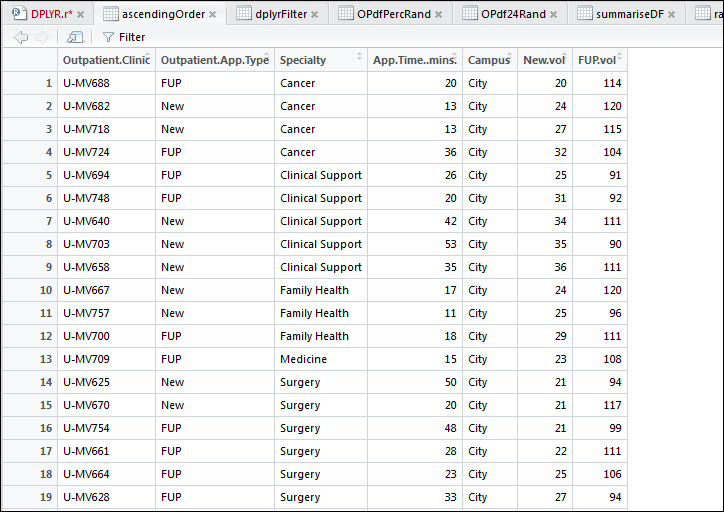Click the R script icon on DPLYR.r tab

[17, 14]
